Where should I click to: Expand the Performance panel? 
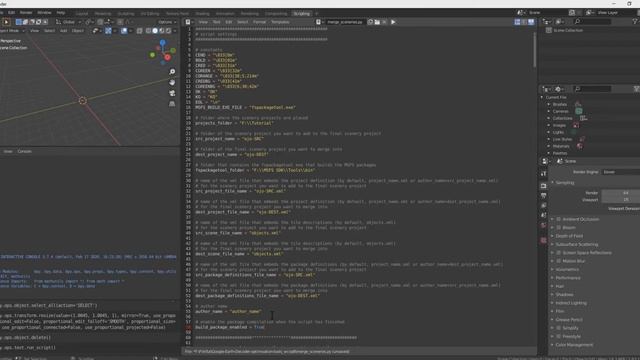coord(567,278)
